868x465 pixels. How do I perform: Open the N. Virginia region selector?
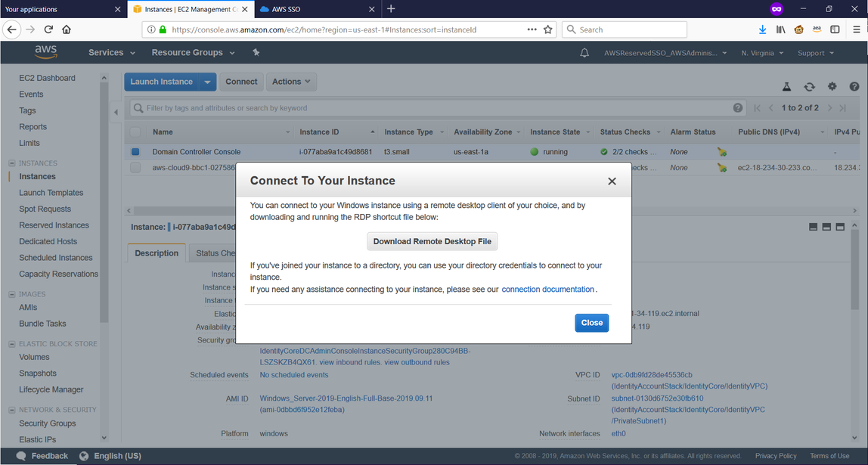(x=762, y=53)
